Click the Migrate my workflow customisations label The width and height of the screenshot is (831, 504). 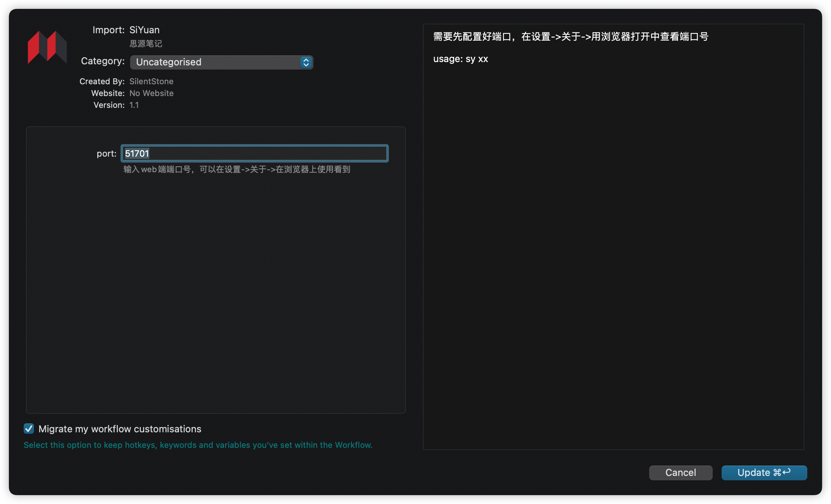point(120,429)
